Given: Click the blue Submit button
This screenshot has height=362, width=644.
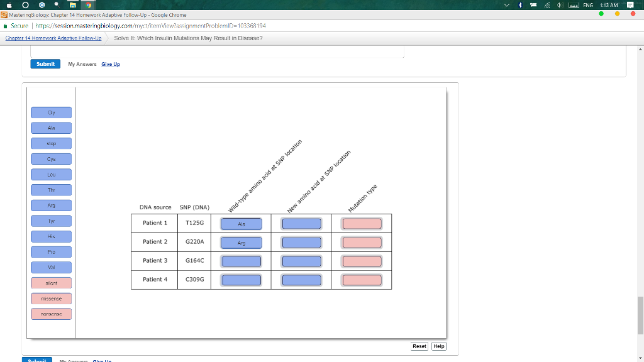Looking at the screenshot, I should click(45, 64).
